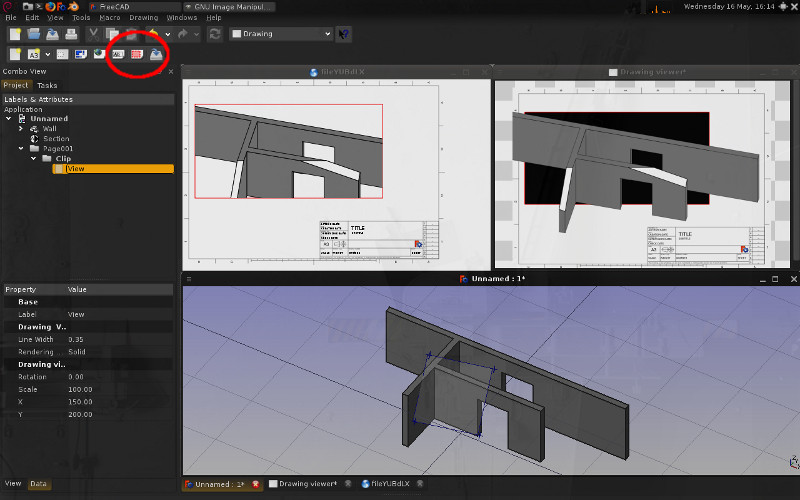Insert a new drawing page using the drawing toolbar
Image resolution: width=800 pixels, height=500 pixels.
pyautogui.click(x=15, y=54)
